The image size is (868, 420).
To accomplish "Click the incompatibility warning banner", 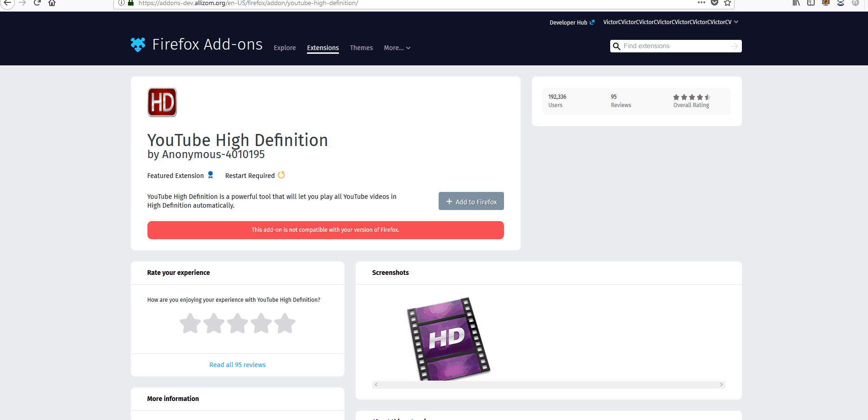I will point(325,230).
